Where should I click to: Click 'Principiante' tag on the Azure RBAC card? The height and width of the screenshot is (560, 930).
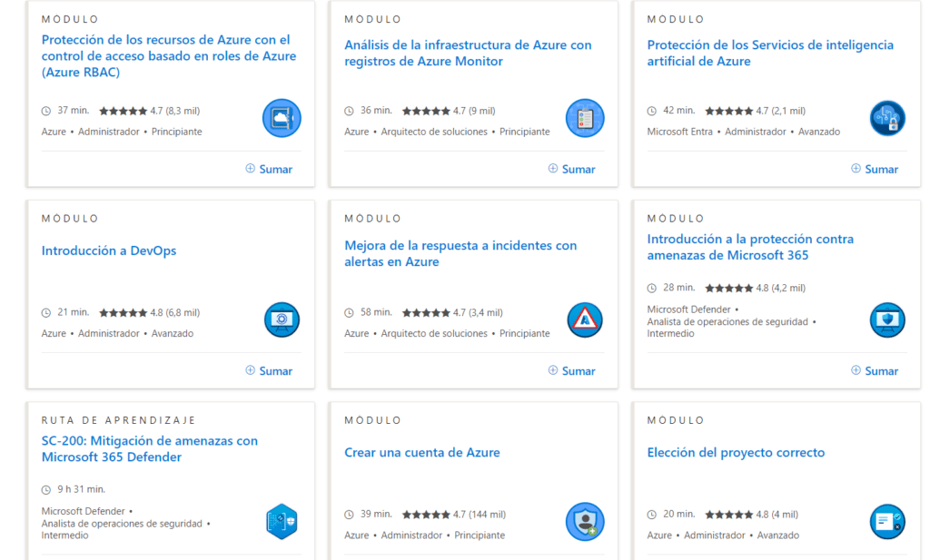click(177, 132)
